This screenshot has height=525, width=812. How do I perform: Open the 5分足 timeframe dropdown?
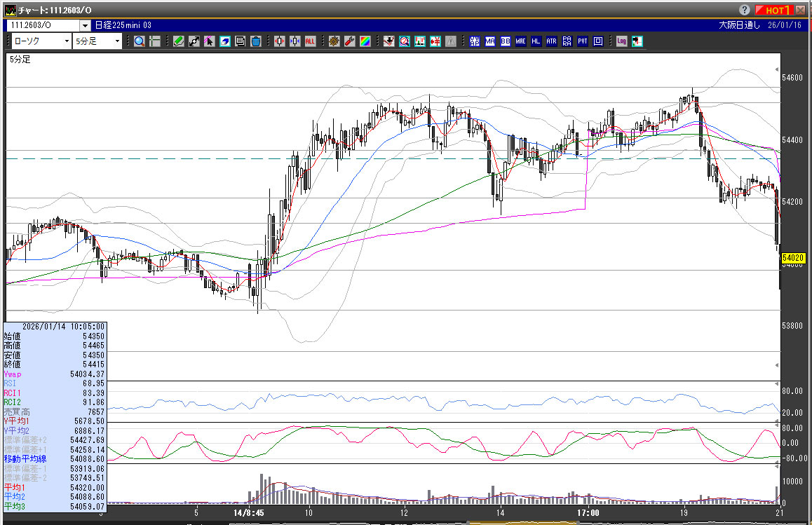(x=97, y=41)
